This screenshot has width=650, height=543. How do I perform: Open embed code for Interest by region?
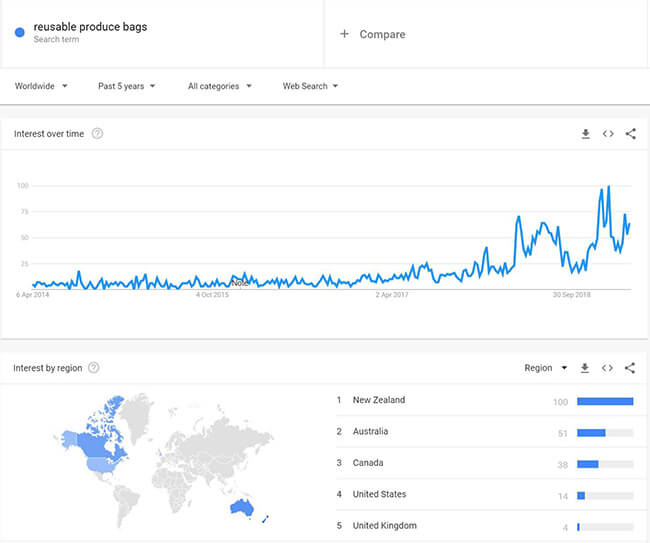pyautogui.click(x=607, y=368)
